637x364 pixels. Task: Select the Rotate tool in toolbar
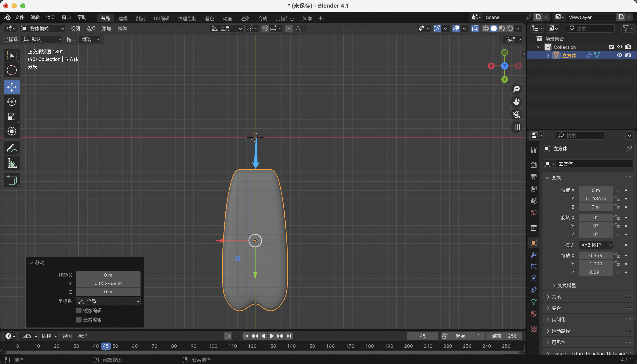12,102
